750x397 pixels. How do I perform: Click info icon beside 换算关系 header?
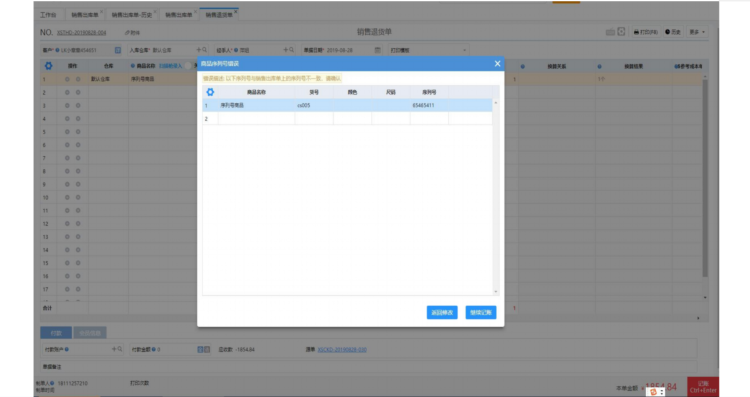click(x=522, y=66)
